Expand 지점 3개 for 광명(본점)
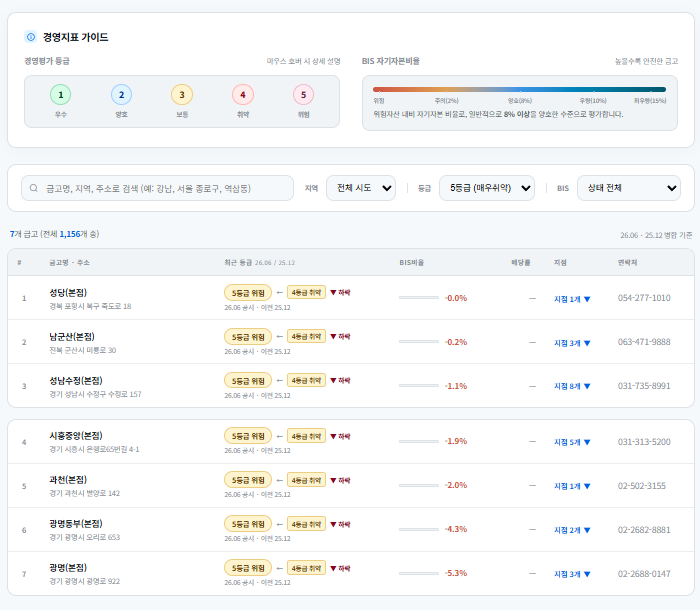This screenshot has height=610, width=700. tap(572, 574)
